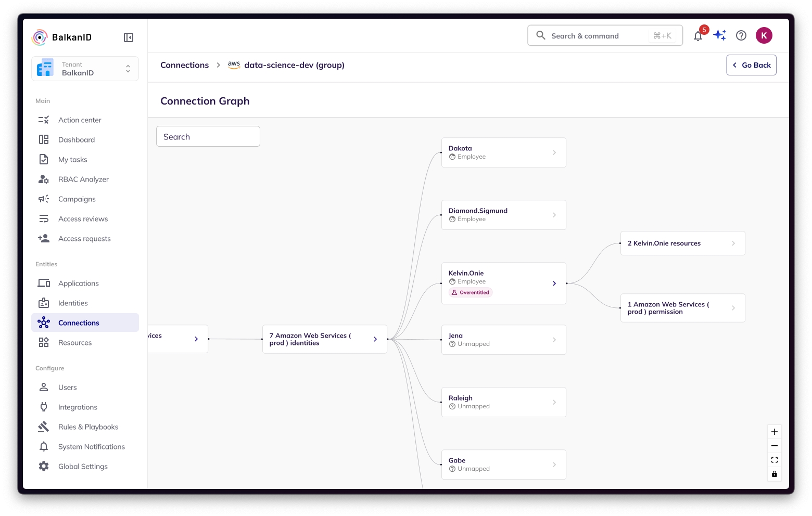Image resolution: width=812 pixels, height=516 pixels.
Task: Click the Go Back button
Action: tap(751, 65)
